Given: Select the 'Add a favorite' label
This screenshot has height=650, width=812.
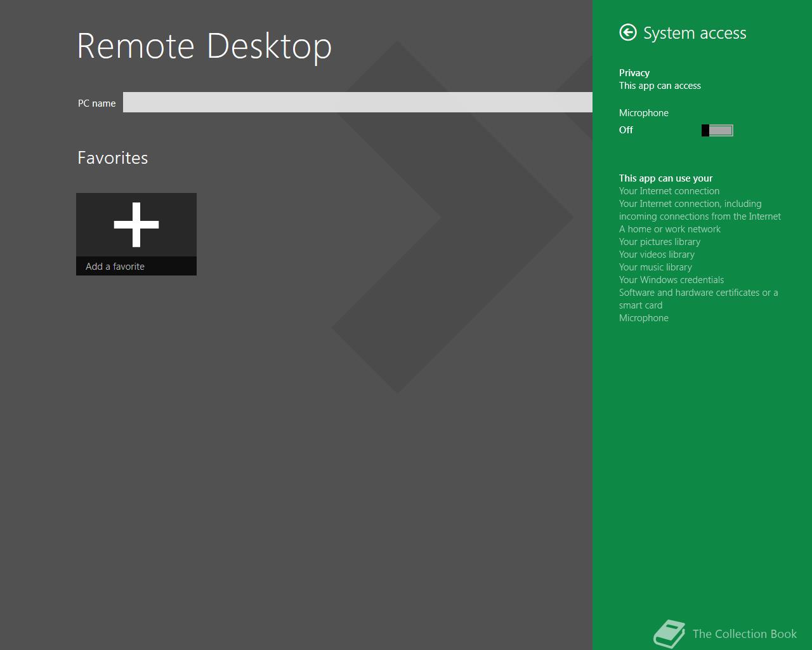Looking at the screenshot, I should 115,267.
